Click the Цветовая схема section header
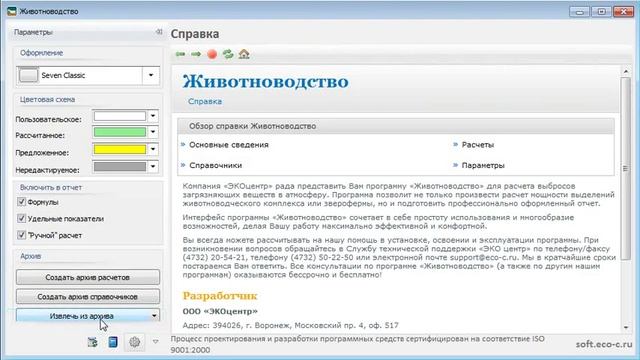Image resolution: width=640 pixels, height=360 pixels. [x=47, y=99]
